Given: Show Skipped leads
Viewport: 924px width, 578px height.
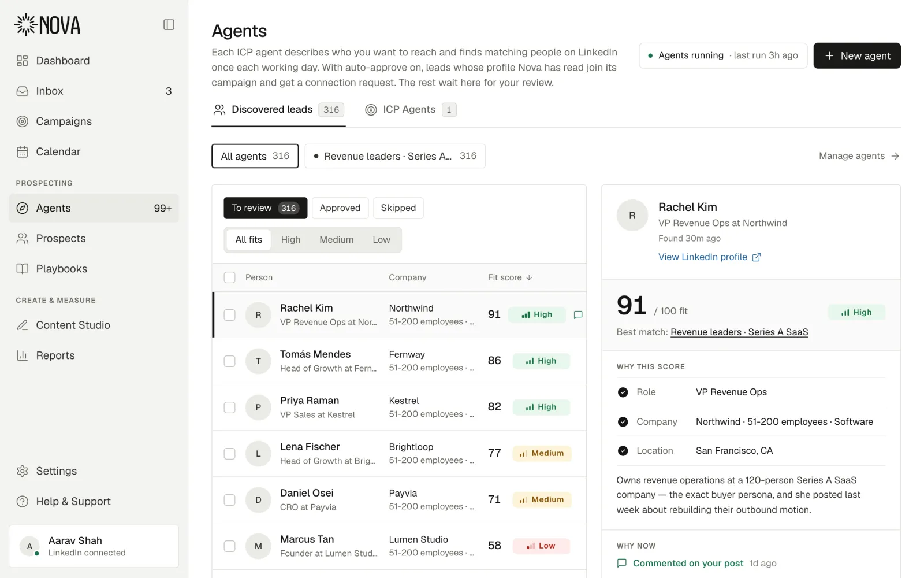Looking at the screenshot, I should click(398, 208).
